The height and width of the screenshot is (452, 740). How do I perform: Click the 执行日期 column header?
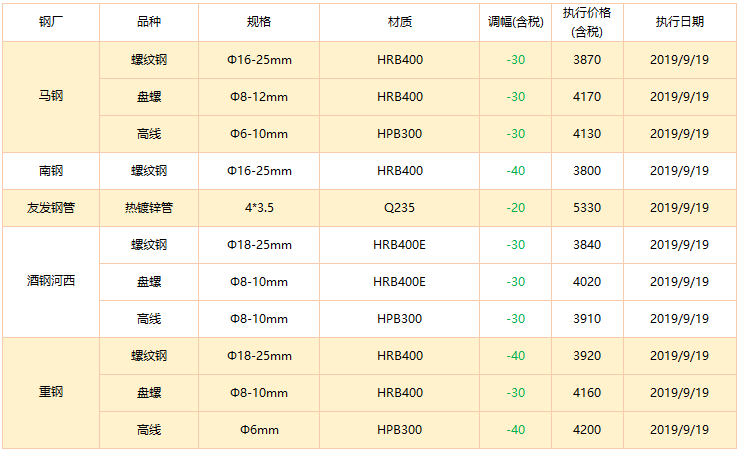[679, 22]
